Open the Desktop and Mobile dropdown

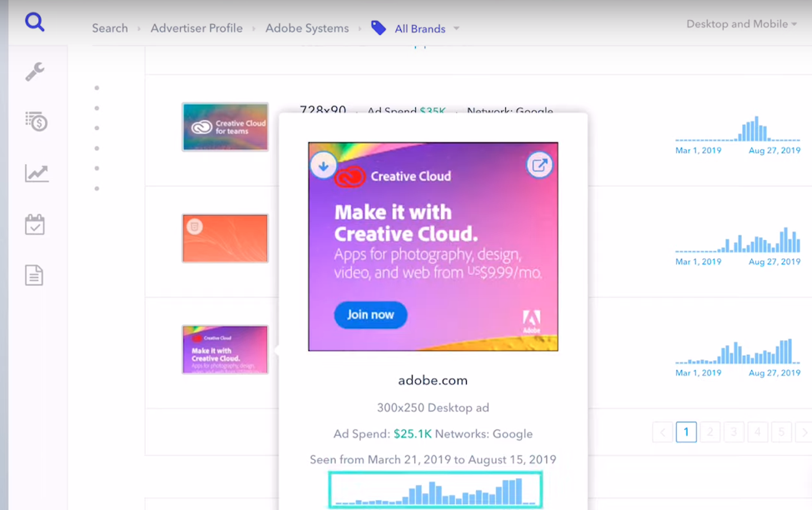(741, 24)
